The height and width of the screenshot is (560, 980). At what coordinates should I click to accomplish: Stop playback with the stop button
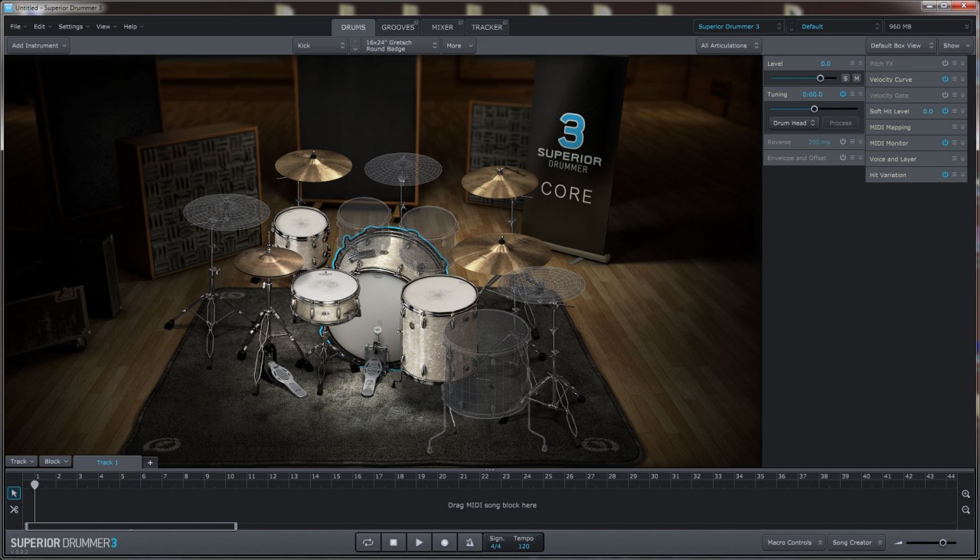pyautogui.click(x=394, y=542)
